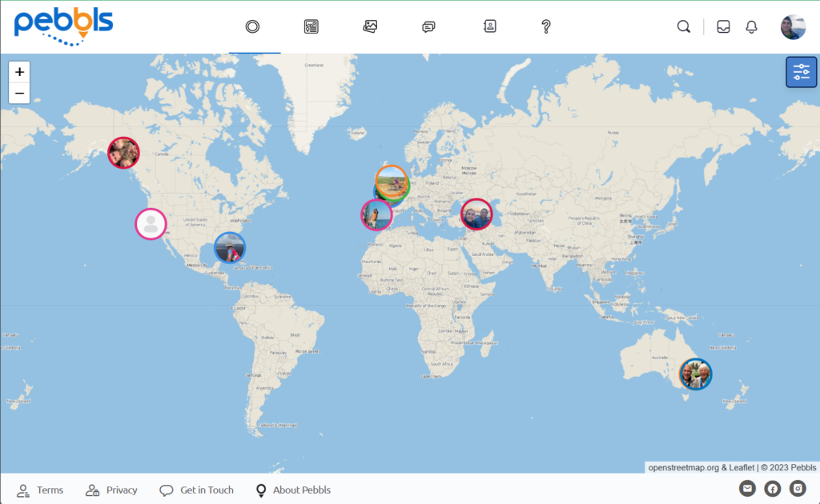Open the photo gallery icon in top navigation
The image size is (820, 504).
pos(370,26)
